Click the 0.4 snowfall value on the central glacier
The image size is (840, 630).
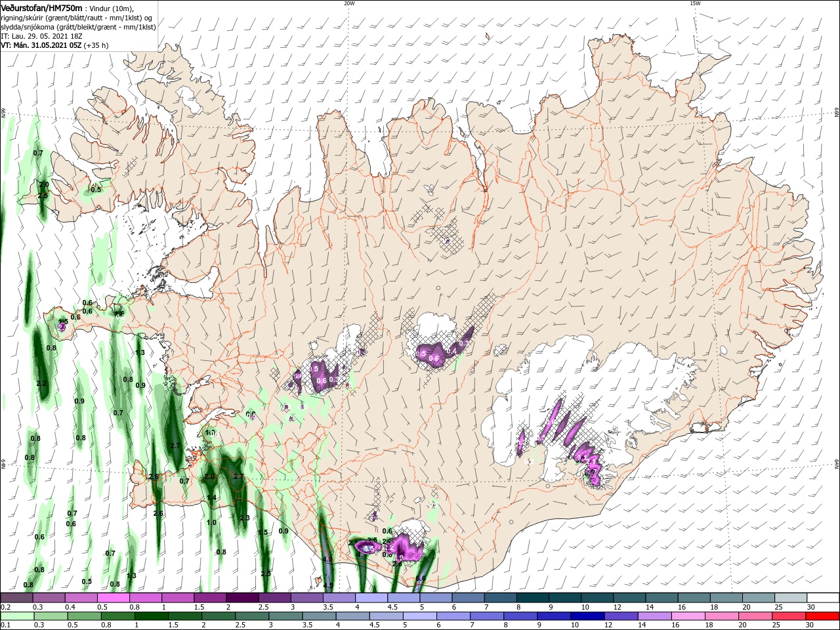pos(451,352)
